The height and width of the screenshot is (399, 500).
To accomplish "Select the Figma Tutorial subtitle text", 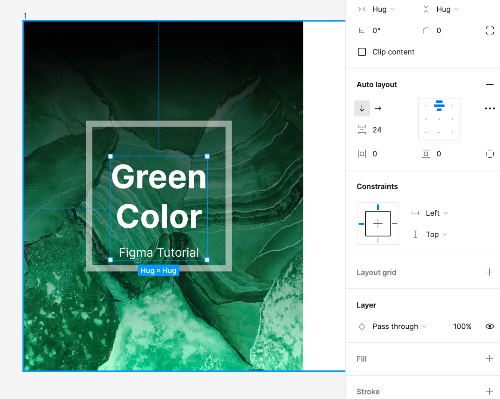I will pyautogui.click(x=159, y=252).
